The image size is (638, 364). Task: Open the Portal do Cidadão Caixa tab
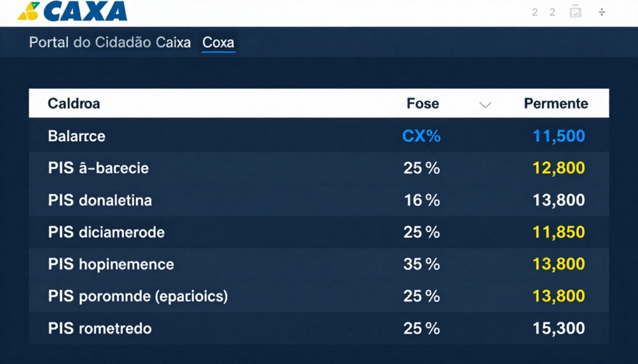pos(110,43)
